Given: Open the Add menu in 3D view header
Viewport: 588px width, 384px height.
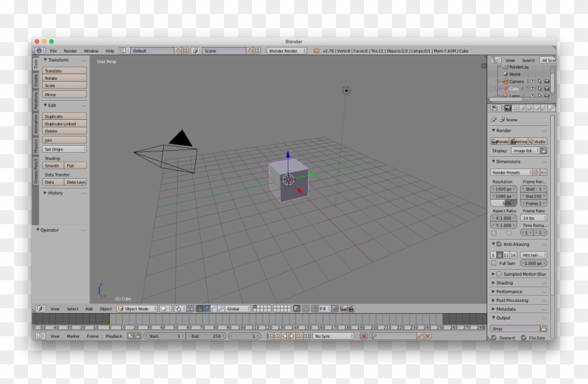Looking at the screenshot, I should click(x=89, y=308).
